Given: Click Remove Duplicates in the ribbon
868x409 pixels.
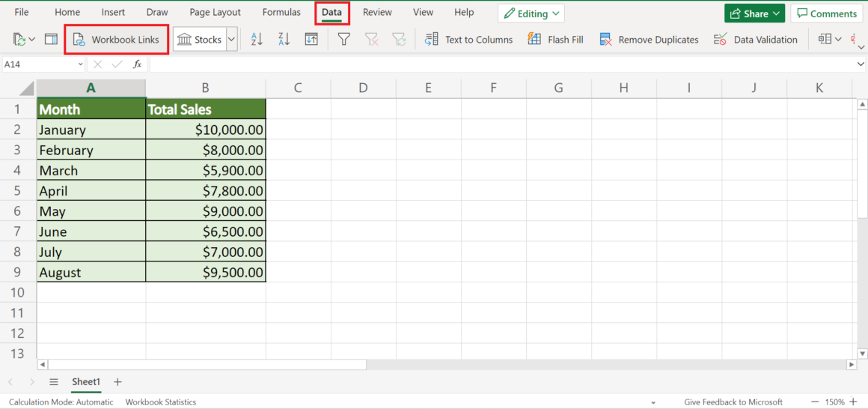Looking at the screenshot, I should (x=649, y=40).
